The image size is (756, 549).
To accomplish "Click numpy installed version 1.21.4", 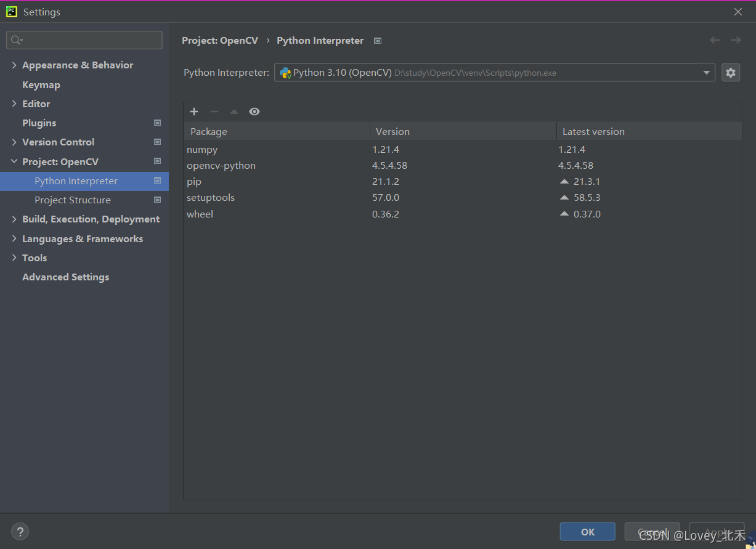I will coord(386,149).
